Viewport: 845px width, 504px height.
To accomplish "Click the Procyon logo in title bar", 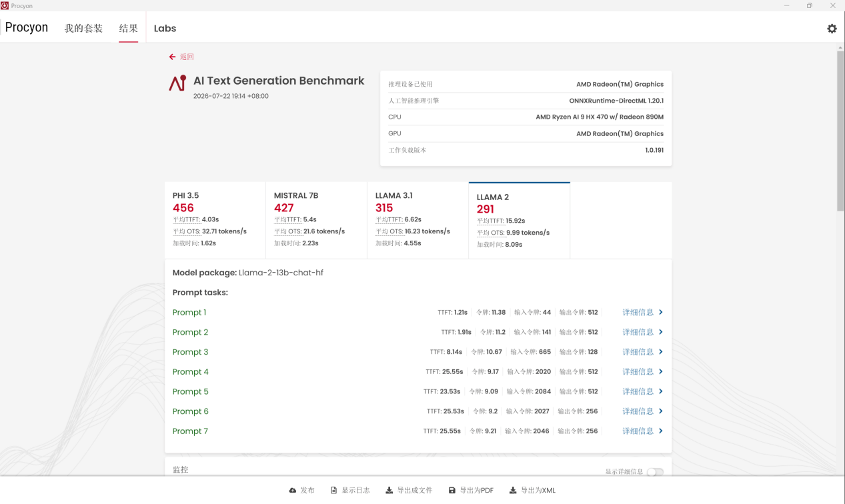I will pyautogui.click(x=5, y=5).
